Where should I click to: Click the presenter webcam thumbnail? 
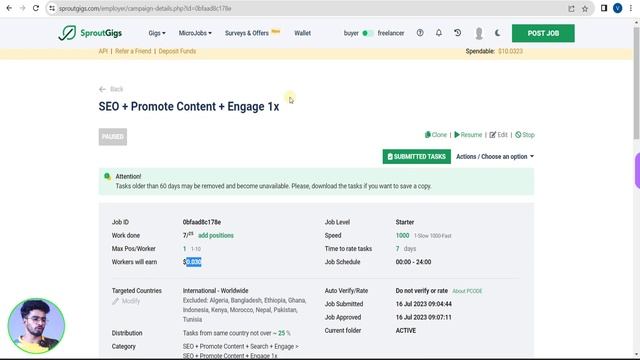click(x=36, y=326)
